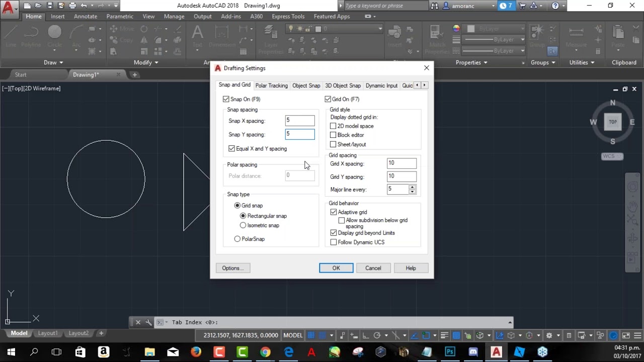Click the Plot printer icon in quick access toolbar
Viewport: 644px width, 362px height.
click(72, 6)
